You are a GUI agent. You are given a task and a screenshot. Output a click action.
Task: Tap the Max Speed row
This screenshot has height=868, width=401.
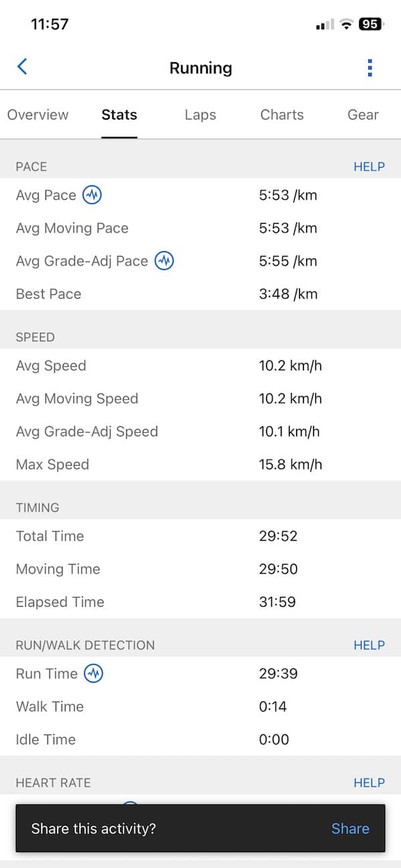(x=200, y=464)
